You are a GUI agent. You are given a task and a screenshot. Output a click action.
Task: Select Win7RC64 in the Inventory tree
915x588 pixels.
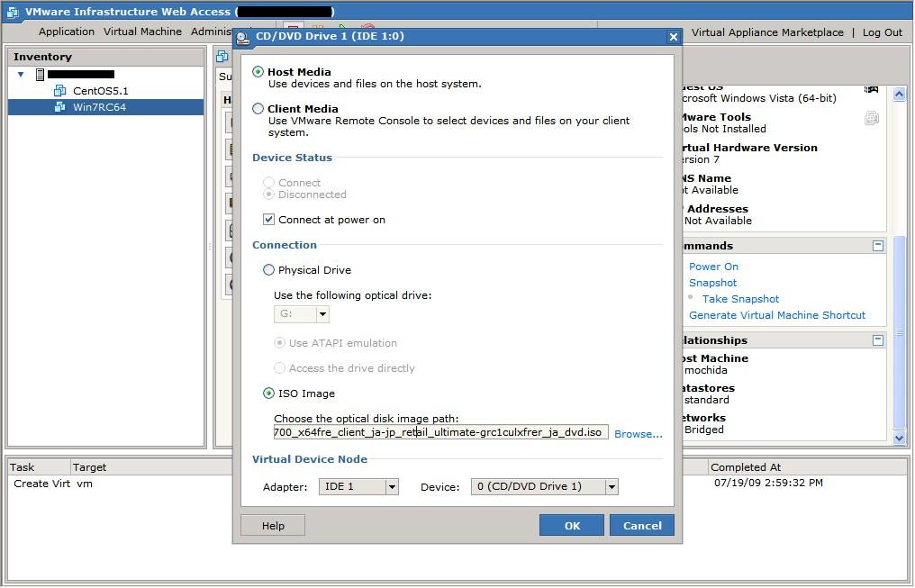[99, 107]
